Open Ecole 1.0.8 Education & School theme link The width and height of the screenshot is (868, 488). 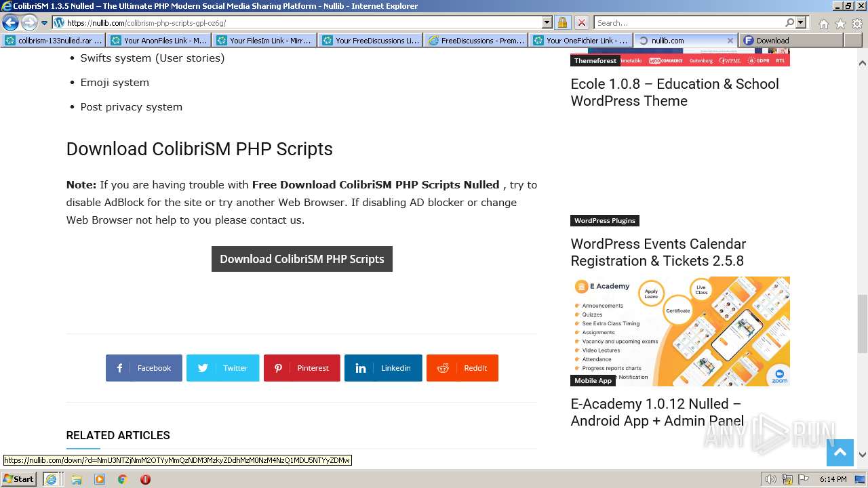coord(675,92)
